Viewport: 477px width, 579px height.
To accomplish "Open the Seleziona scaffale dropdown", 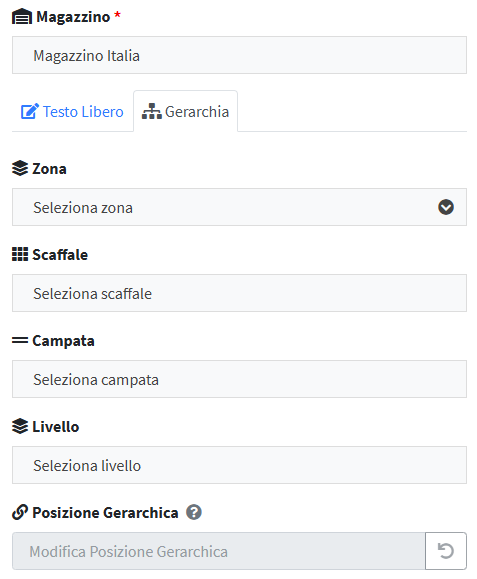I will click(x=239, y=293).
